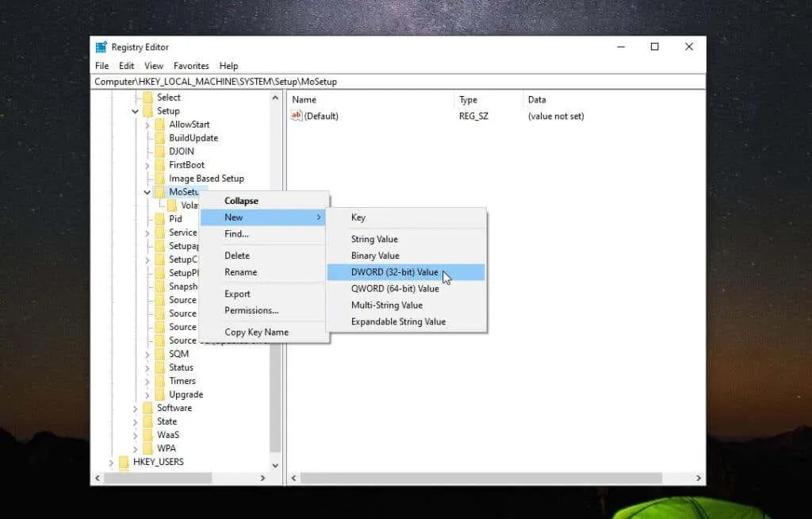This screenshot has height=519, width=812.
Task: Collapse the MoSetup tree node chevron
Action: coord(147,192)
